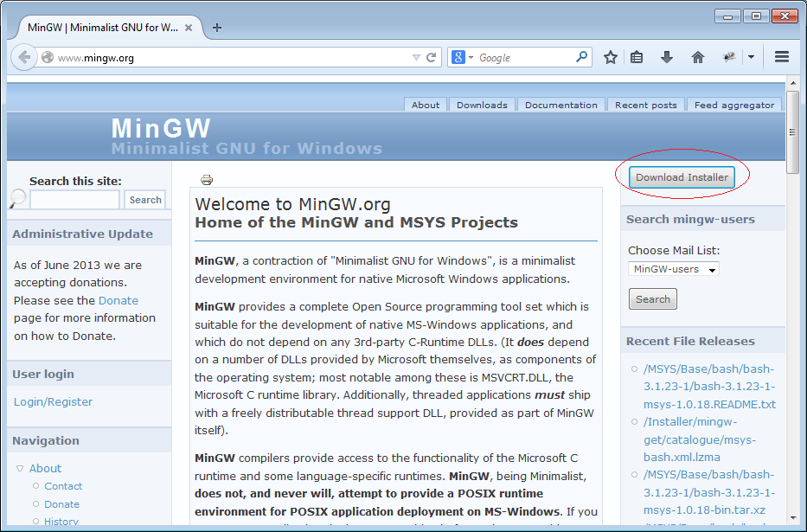Click the MinGW site title logo

(161, 128)
